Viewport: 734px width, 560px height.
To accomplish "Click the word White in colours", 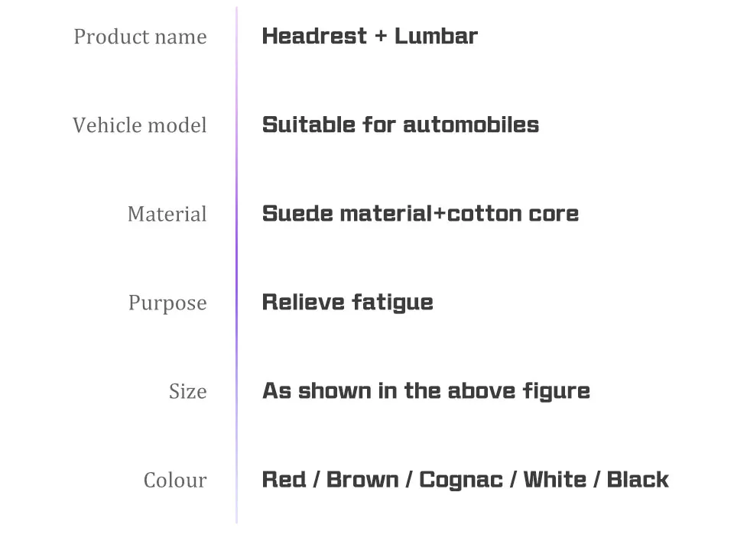I will 555,480.
